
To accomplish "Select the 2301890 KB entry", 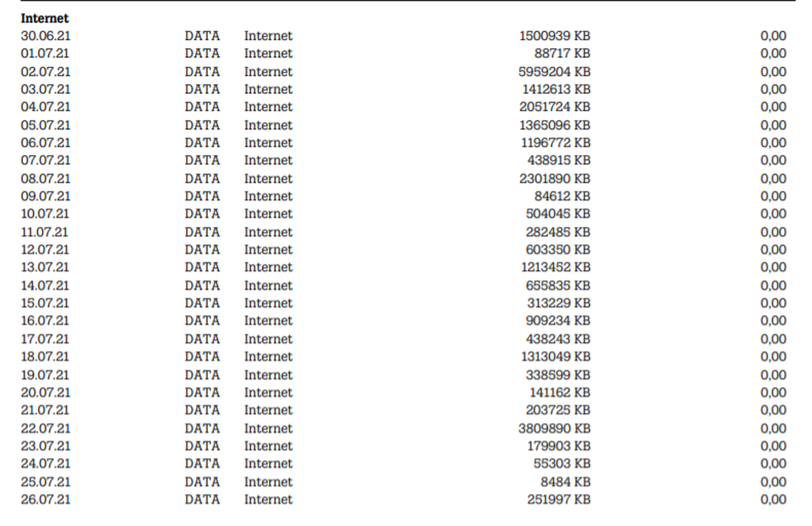I will point(554,178).
